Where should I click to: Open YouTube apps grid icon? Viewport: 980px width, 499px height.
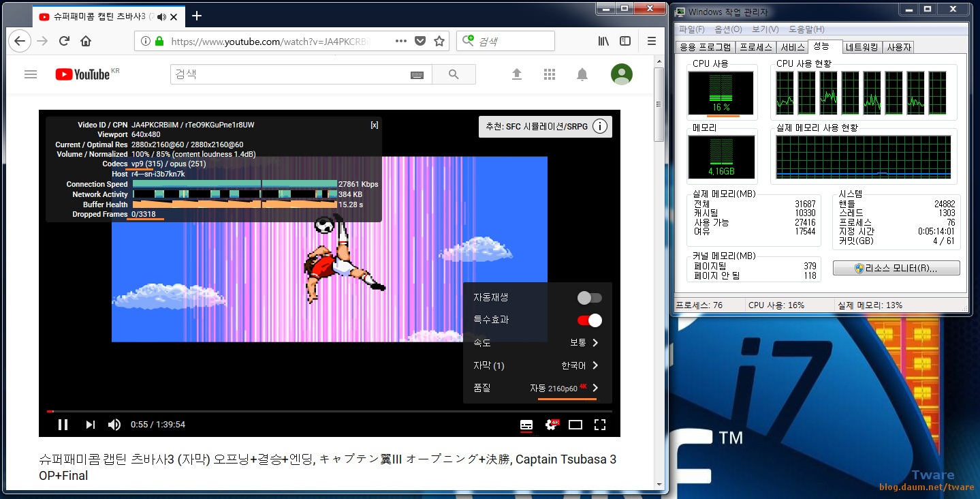click(x=550, y=74)
